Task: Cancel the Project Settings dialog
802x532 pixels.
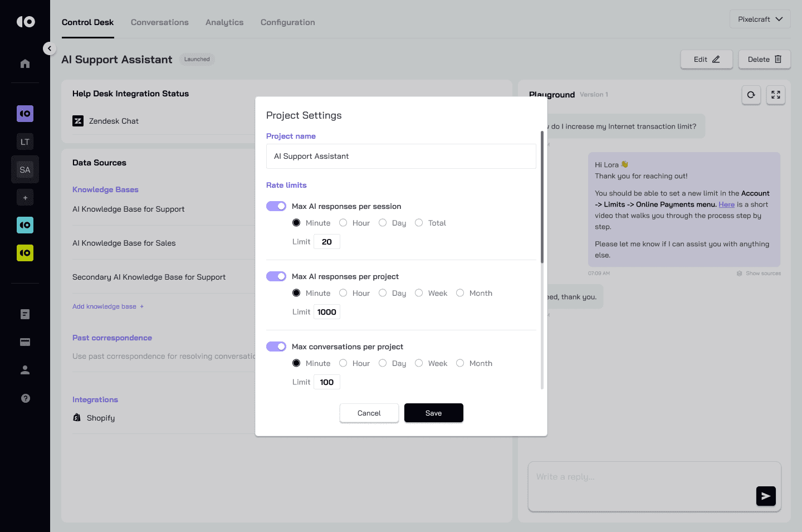Action: point(369,413)
